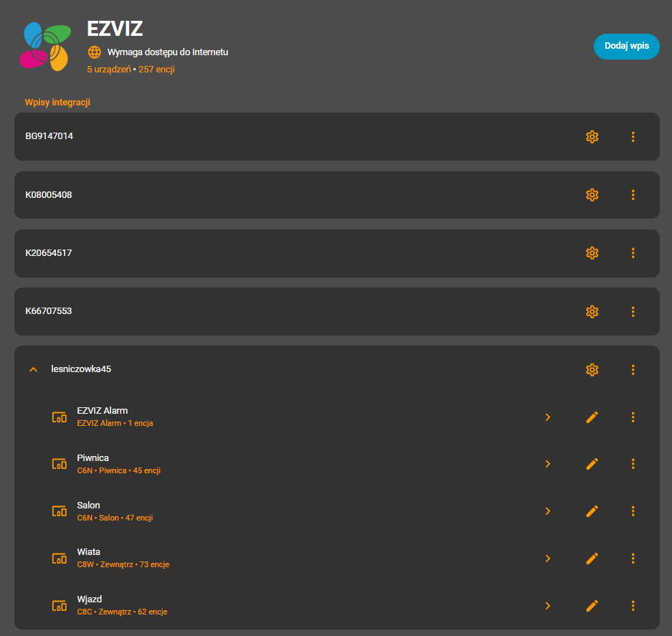Open three-dot menu for K20654517
Screen dimensions: 672x636
pos(633,252)
